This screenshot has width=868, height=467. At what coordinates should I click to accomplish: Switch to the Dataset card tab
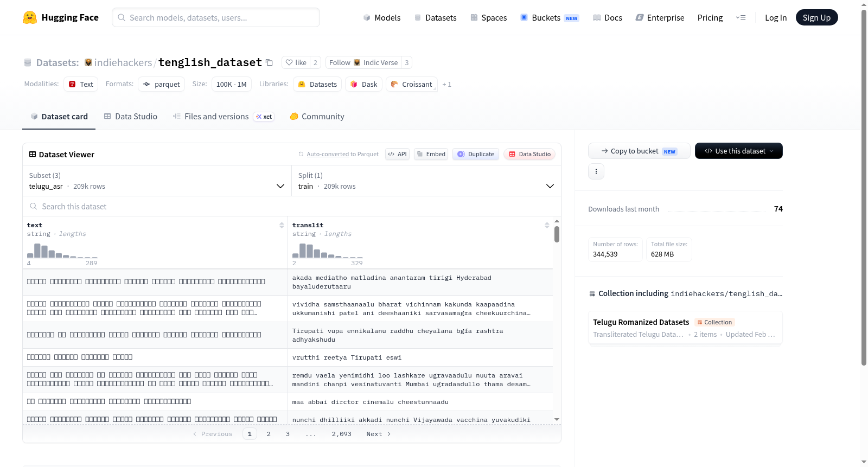(59, 116)
